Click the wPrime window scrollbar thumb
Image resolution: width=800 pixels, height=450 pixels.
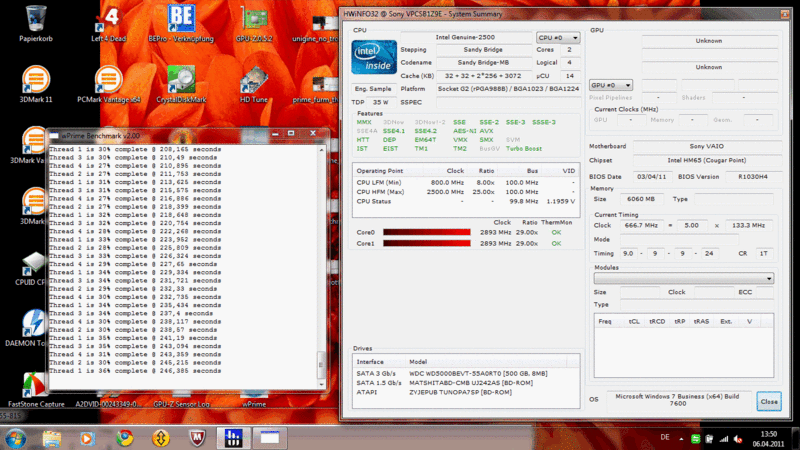pyautogui.click(x=321, y=364)
